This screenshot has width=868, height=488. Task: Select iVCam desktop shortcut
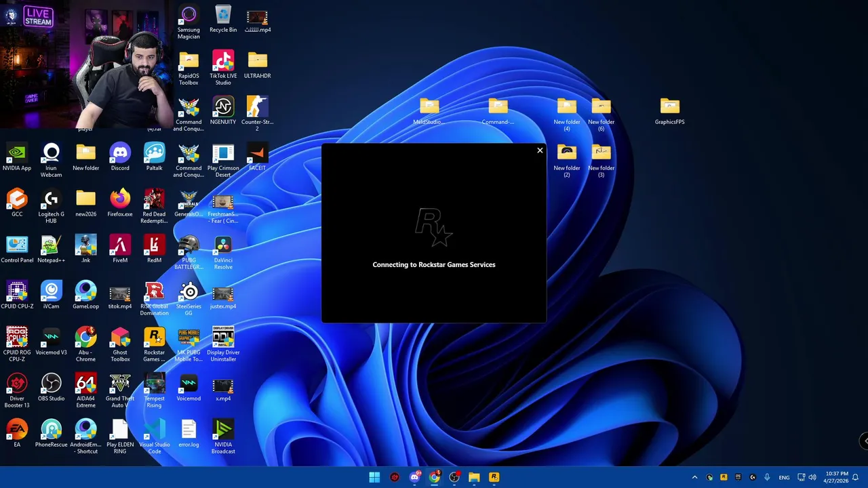[x=51, y=296]
